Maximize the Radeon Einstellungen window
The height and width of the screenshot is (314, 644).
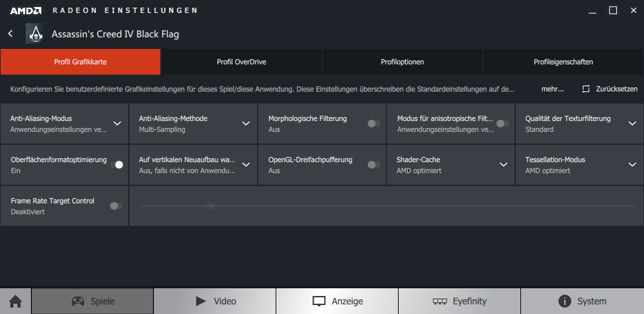613,11
